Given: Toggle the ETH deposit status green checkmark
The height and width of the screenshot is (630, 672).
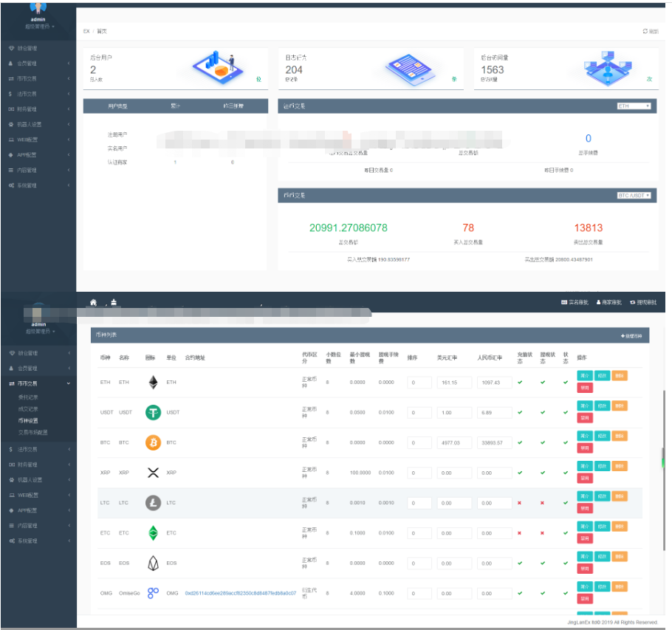Looking at the screenshot, I should (x=519, y=383).
